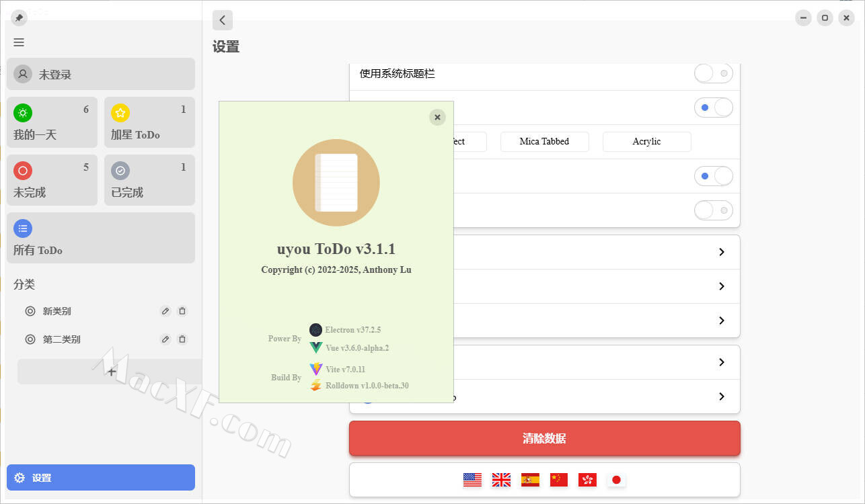The height and width of the screenshot is (504, 865).
Task: Turn off the switch directly above Mica Tabbed
Action: tap(714, 108)
